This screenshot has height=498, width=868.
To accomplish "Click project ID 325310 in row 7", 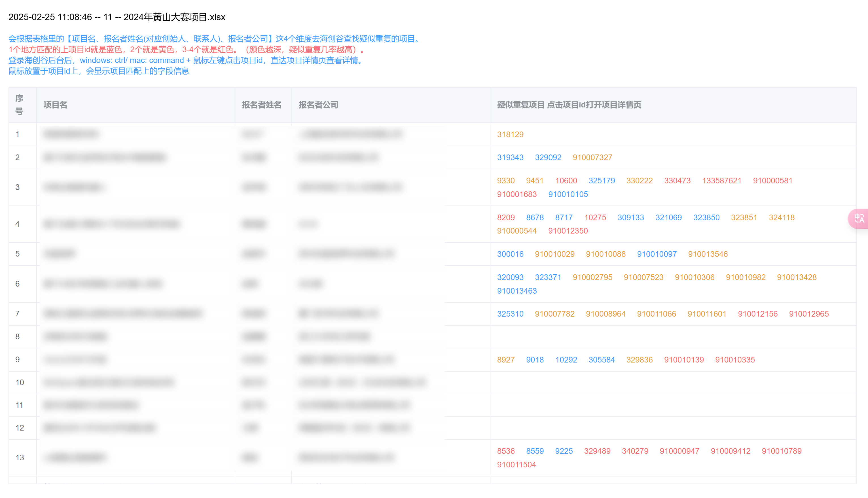I will (x=510, y=314).
